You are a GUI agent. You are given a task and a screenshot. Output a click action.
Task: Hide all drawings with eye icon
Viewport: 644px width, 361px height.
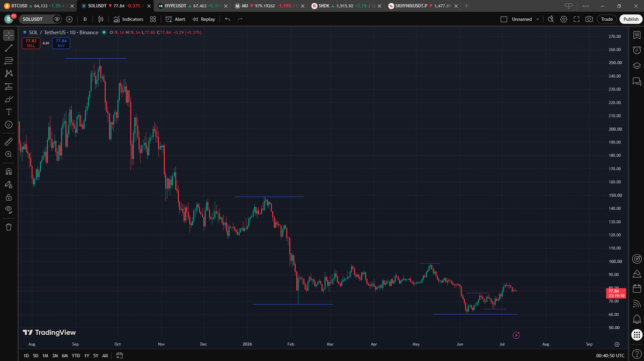pos(9,210)
